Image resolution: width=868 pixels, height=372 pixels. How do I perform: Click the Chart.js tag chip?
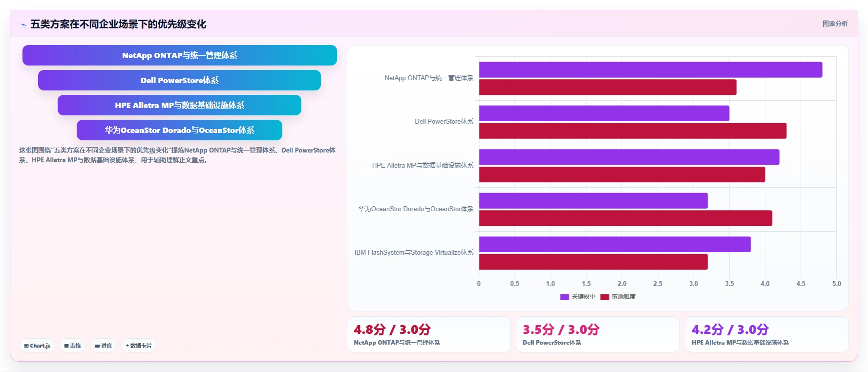pos(37,346)
